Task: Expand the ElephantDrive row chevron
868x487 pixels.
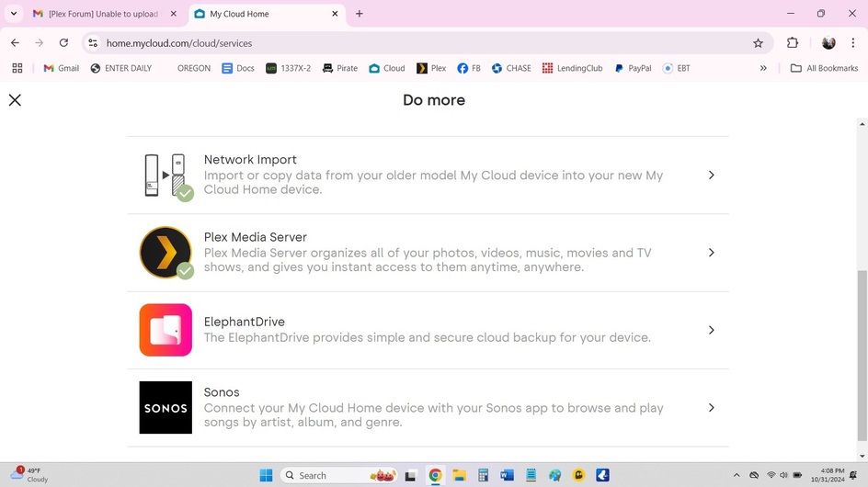Action: (x=712, y=330)
